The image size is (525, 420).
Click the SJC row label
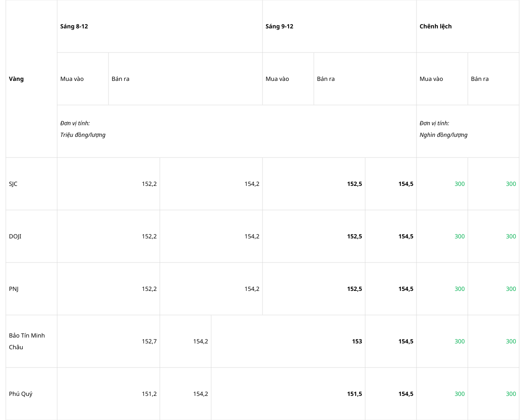(13, 184)
